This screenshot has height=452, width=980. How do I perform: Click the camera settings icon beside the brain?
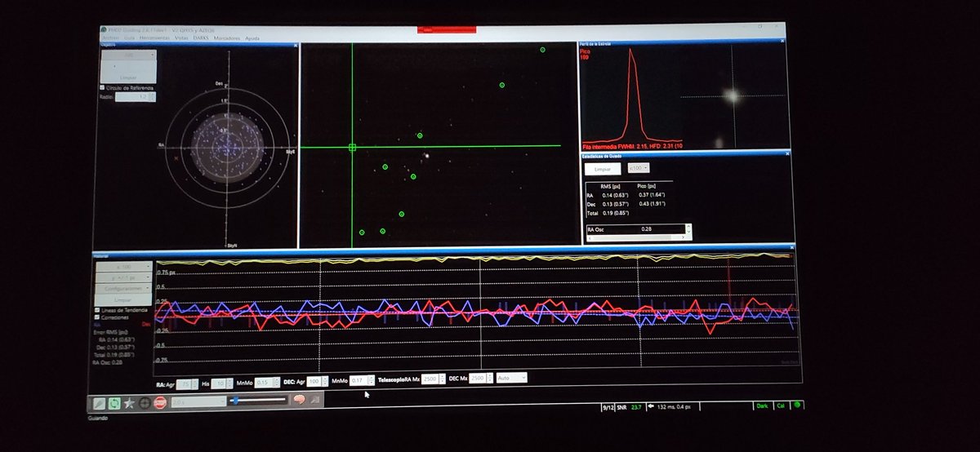315,400
